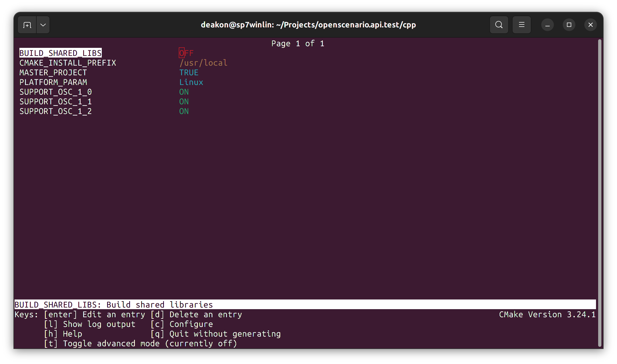Open the terminal hamburger menu
Image resolution: width=617 pixels, height=364 pixels.
521,25
